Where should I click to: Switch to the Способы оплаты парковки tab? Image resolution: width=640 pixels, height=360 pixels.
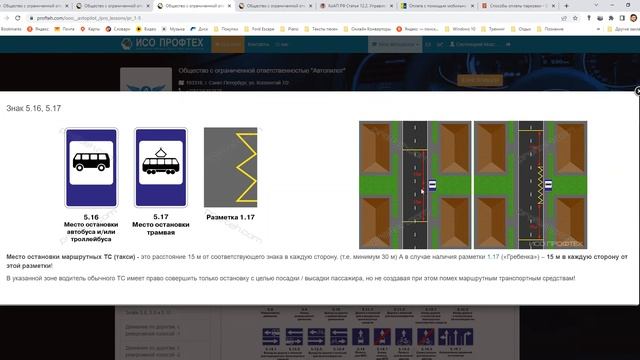tap(518, 6)
